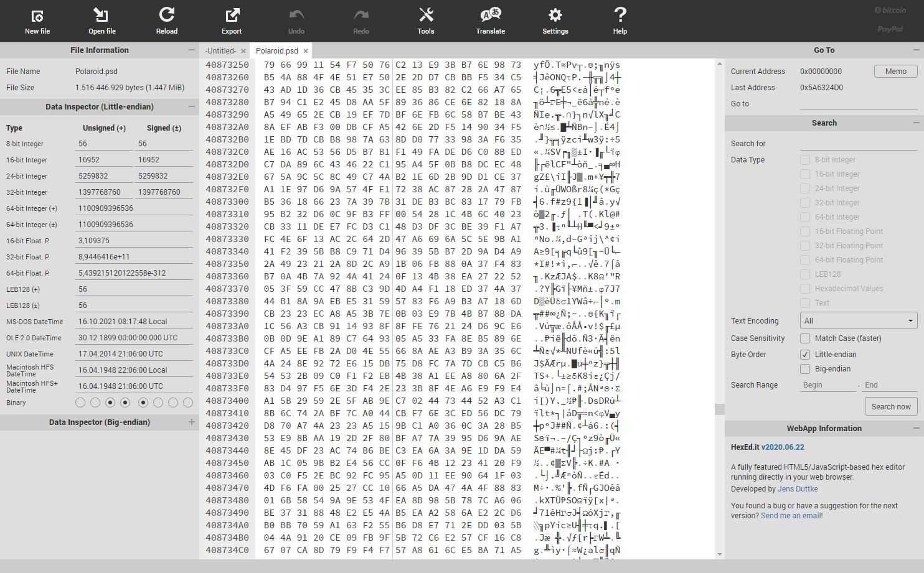Open the Translate feature
Screen dimensions: 924x573
(x=490, y=21)
